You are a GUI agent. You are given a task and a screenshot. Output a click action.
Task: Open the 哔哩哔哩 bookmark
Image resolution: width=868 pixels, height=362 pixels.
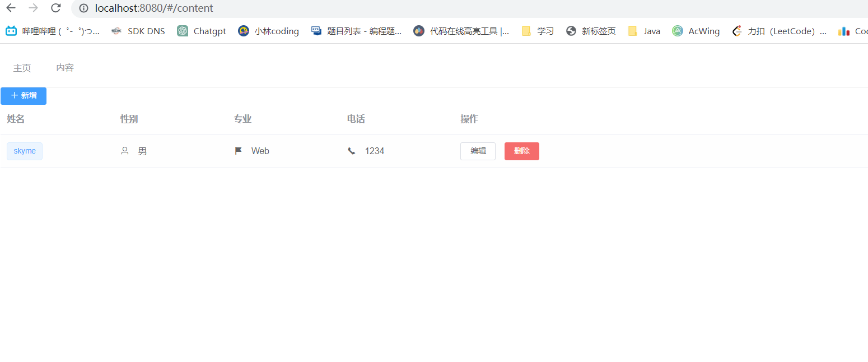(53, 31)
